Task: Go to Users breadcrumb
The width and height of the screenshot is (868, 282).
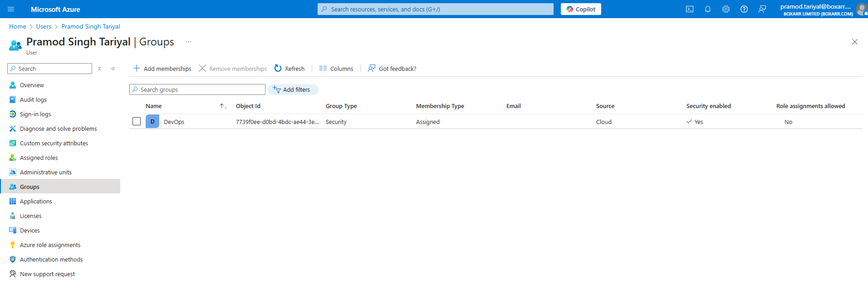Action: pyautogui.click(x=44, y=26)
